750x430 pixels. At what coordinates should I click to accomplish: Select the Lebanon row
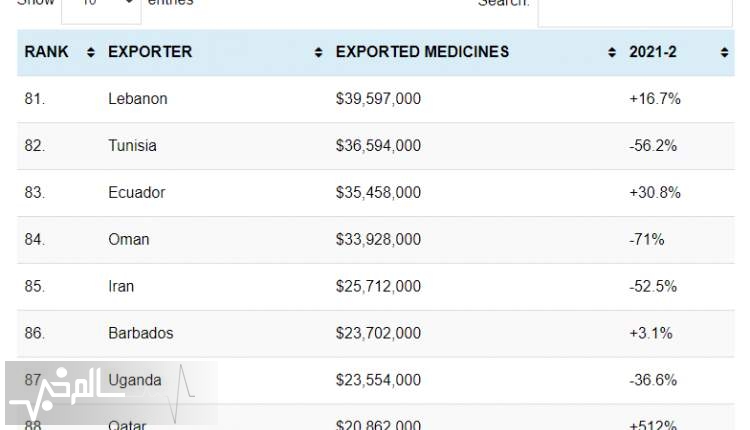pos(375,99)
